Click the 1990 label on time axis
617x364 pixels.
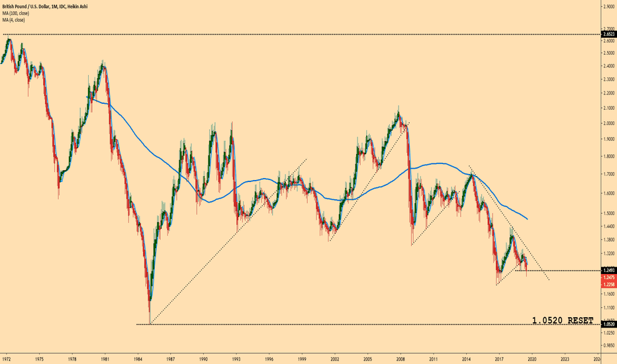(203, 359)
